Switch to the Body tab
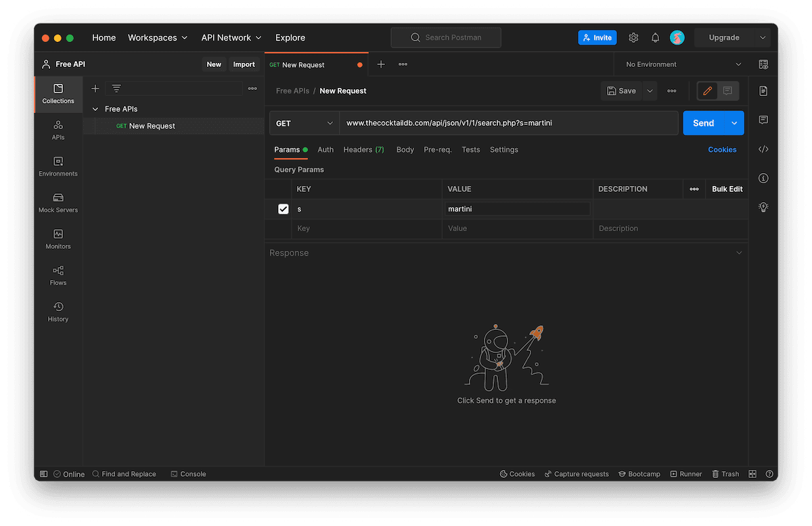812x526 pixels. coord(405,149)
